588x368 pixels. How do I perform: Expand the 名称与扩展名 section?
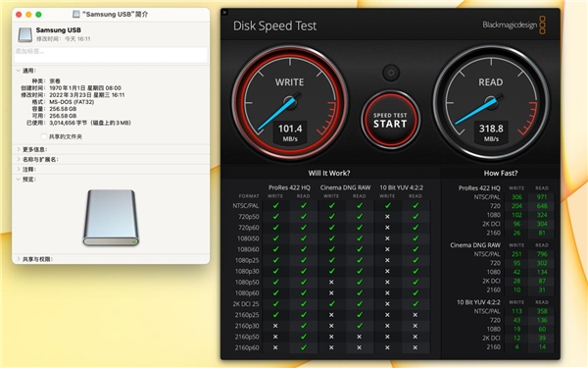18,159
